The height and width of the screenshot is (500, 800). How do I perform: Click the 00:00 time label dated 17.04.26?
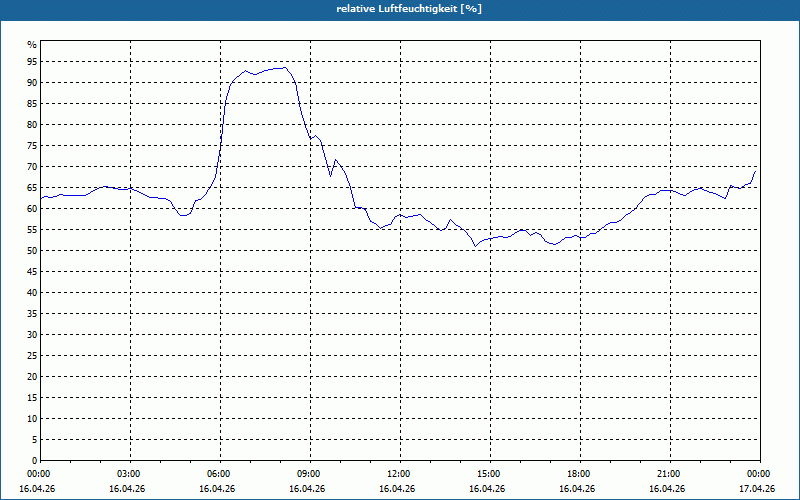[760, 474]
